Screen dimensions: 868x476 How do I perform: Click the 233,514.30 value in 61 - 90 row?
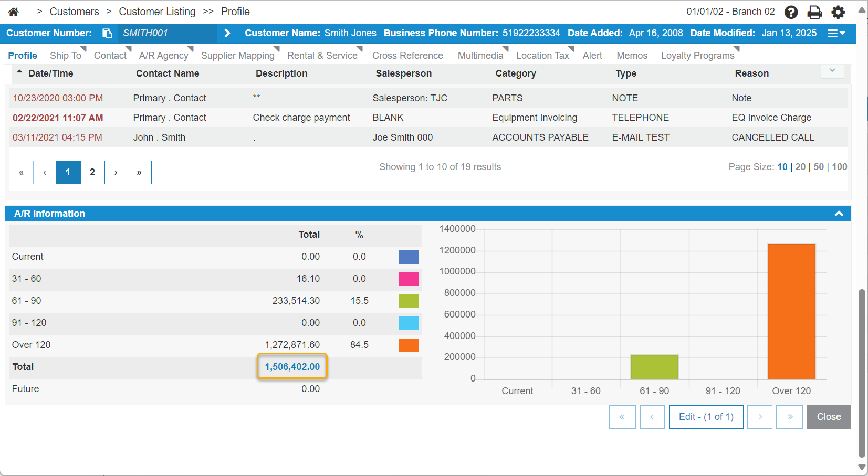click(296, 301)
